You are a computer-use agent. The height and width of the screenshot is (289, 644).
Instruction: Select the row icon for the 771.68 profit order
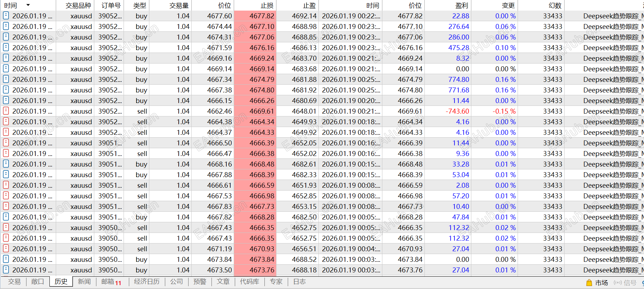pyautogui.click(x=6, y=90)
